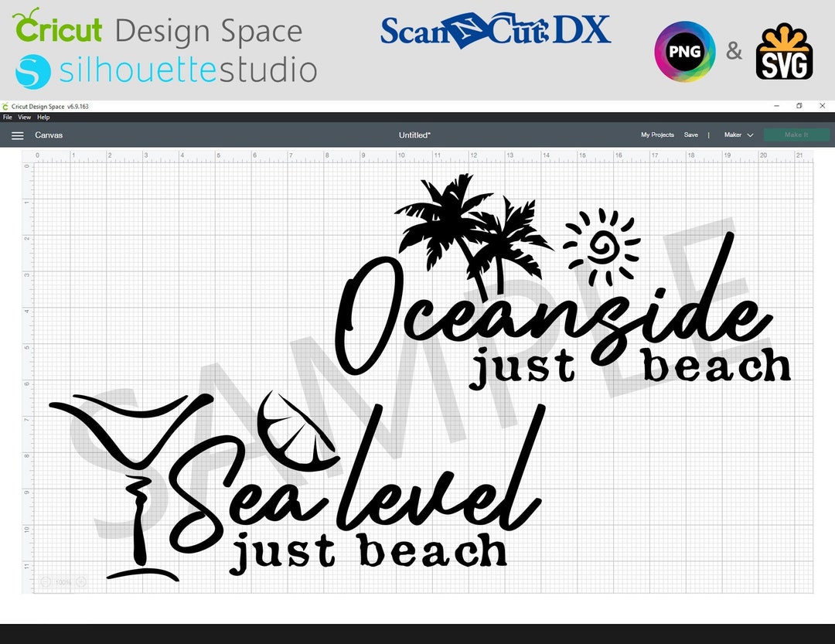Image resolution: width=835 pixels, height=644 pixels.
Task: Switch to the Canvas tab
Action: click(49, 135)
